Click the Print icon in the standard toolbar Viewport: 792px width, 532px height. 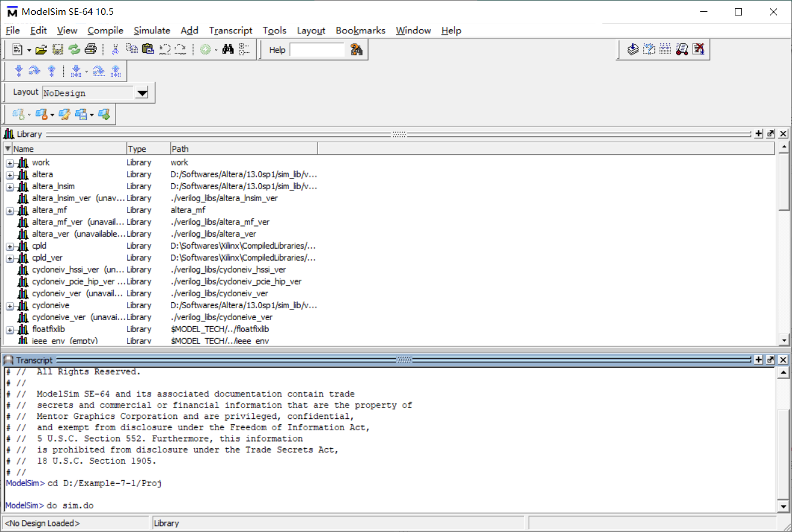(91, 49)
